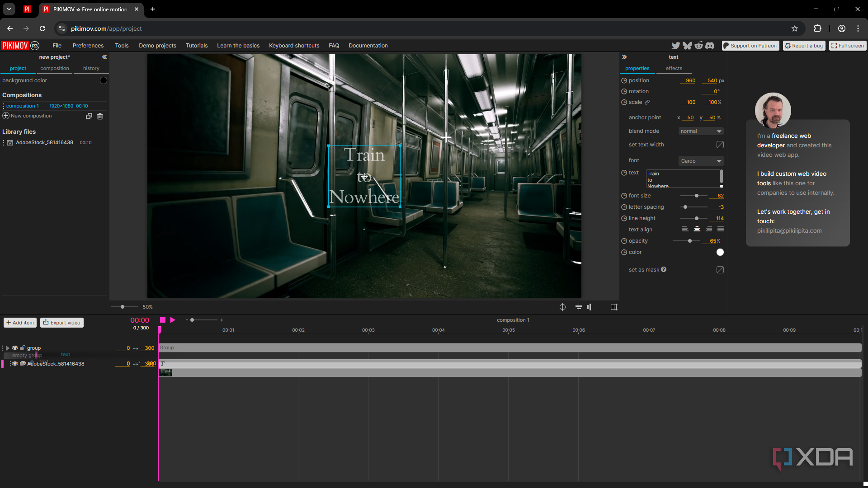Duplicate the selected composition
868x488 pixels.
(89, 116)
